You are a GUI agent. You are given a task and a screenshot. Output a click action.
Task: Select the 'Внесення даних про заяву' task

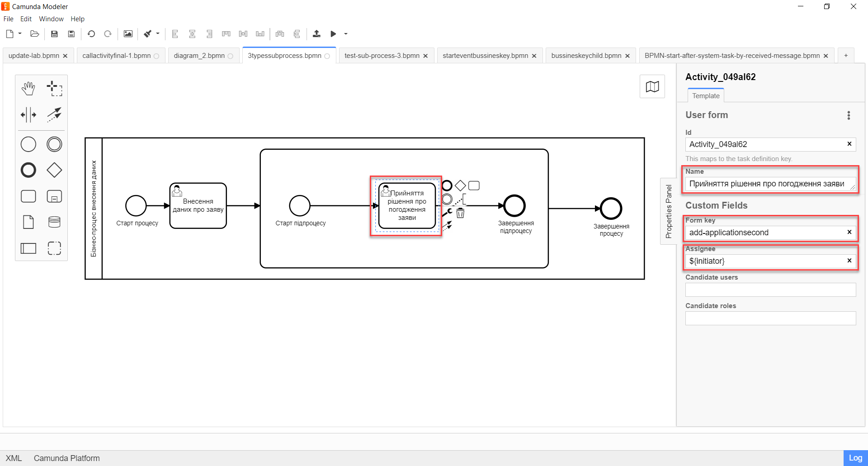point(198,206)
